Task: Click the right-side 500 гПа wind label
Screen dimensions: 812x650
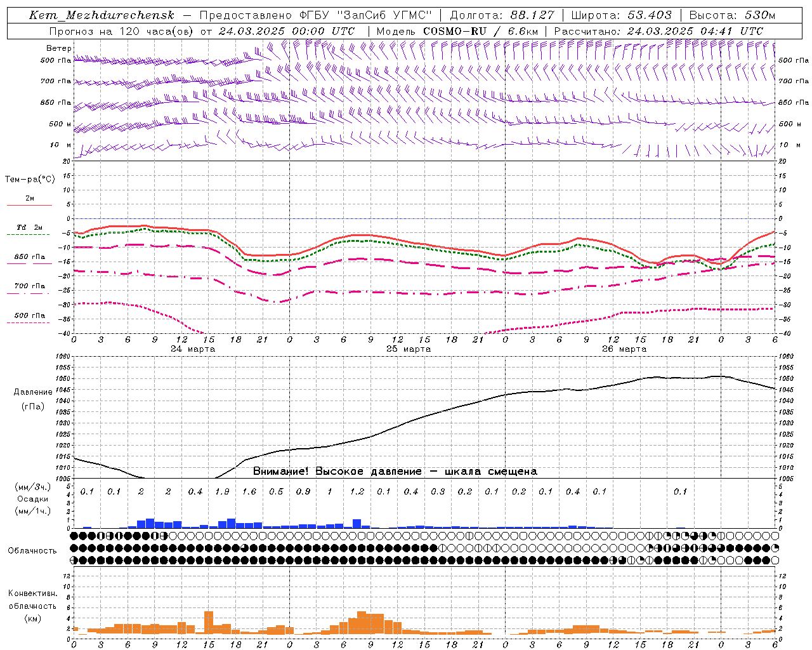Action: pos(794,60)
